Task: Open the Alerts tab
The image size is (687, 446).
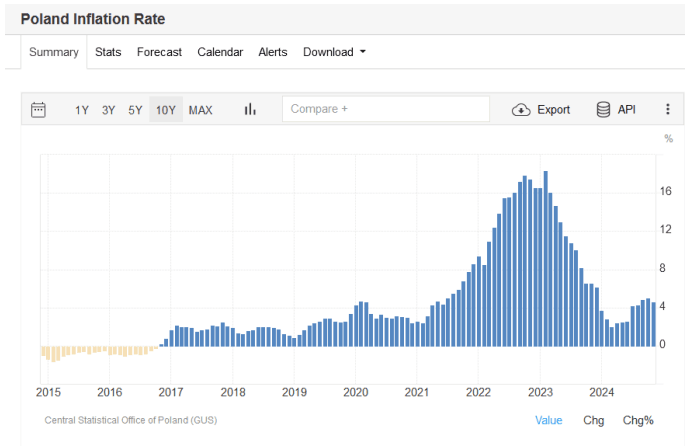Action: point(272,52)
